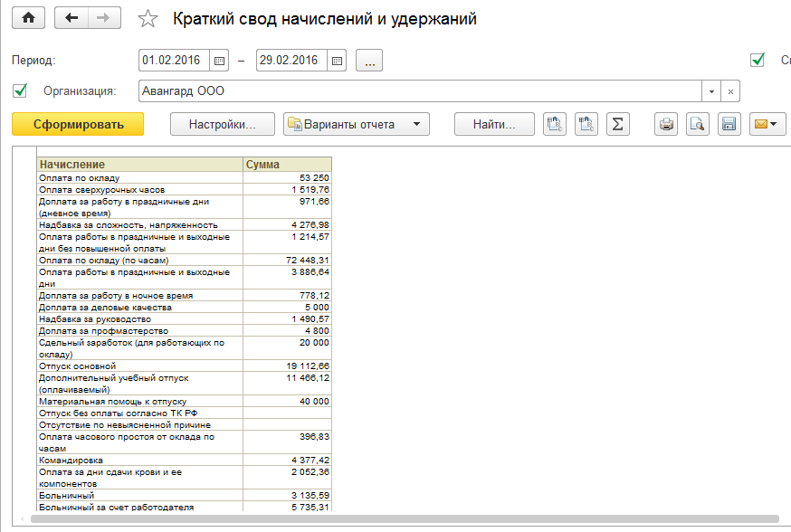Open print preview with magnifier page icon

click(697, 124)
